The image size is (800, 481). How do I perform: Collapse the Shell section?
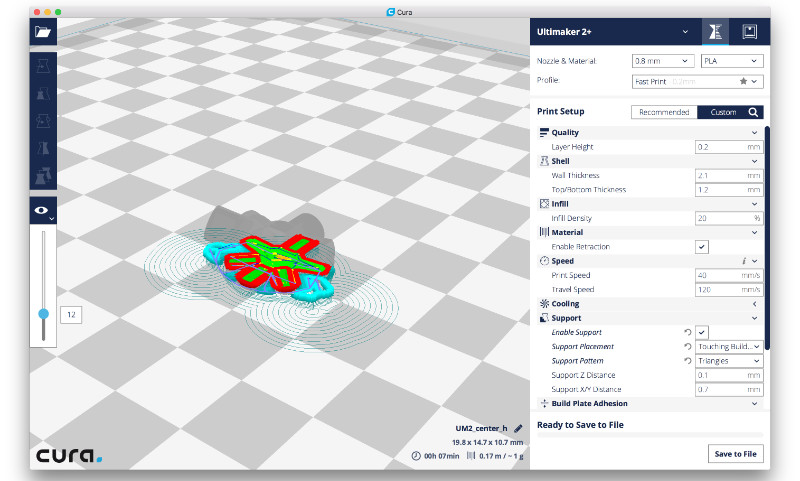[754, 161]
